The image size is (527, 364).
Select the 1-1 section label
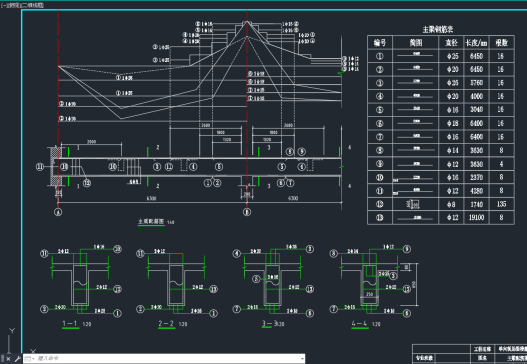point(70,324)
